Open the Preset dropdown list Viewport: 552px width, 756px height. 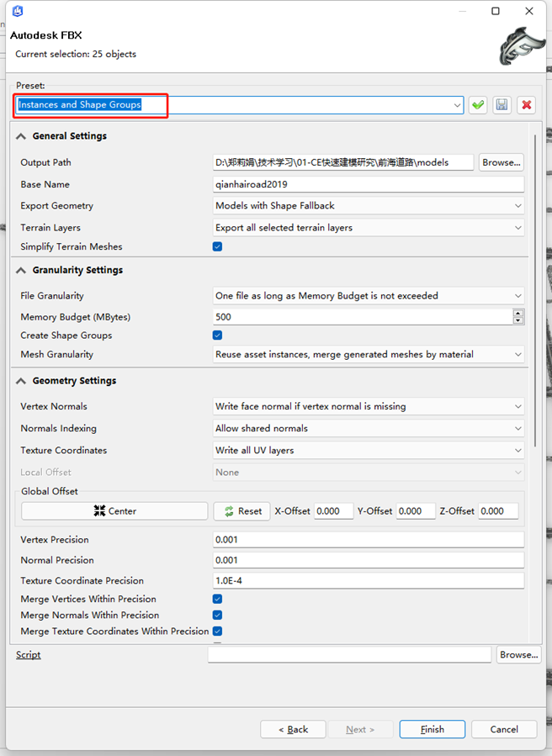pyautogui.click(x=457, y=104)
